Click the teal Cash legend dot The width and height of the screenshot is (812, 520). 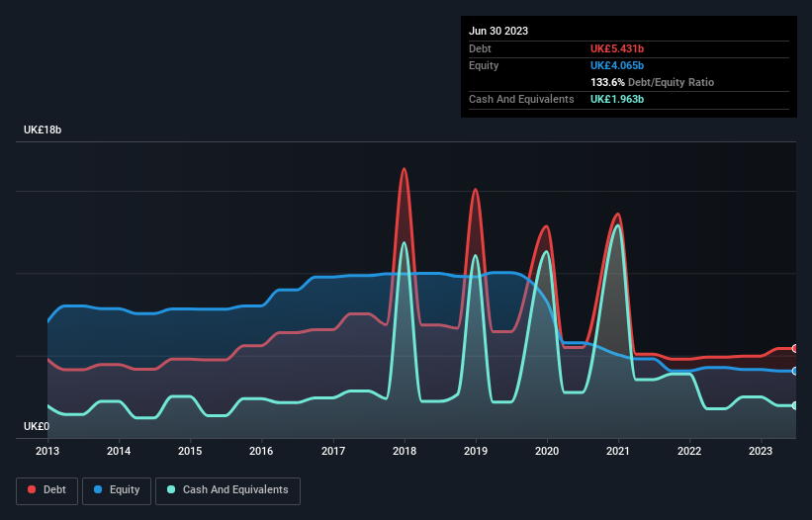171,489
